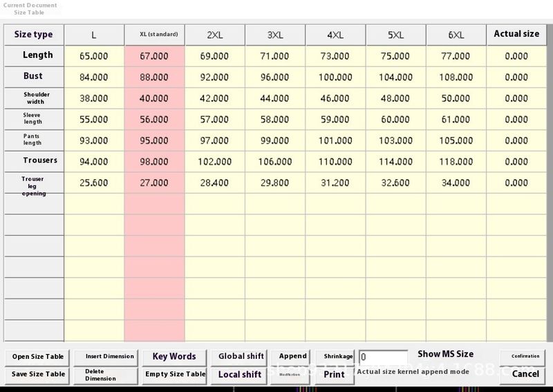Click the Confirmation button
This screenshot has height=392, width=553.
(x=525, y=357)
